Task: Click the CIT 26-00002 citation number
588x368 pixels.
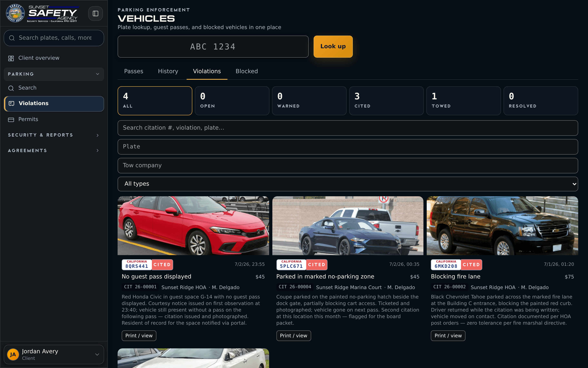Action: coord(450,287)
